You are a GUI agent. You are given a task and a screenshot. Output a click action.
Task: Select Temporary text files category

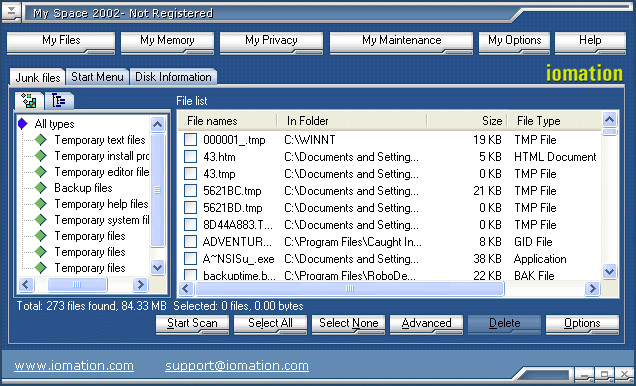click(100, 140)
